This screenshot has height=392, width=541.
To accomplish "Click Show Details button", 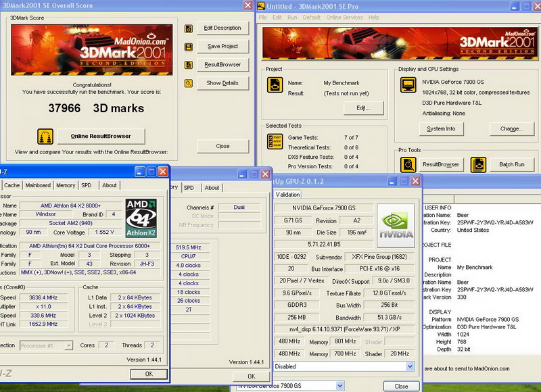I will [x=222, y=83].
